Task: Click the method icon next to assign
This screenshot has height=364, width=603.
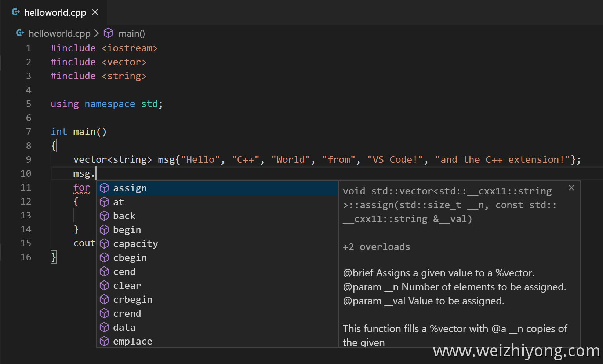Action: 104,188
